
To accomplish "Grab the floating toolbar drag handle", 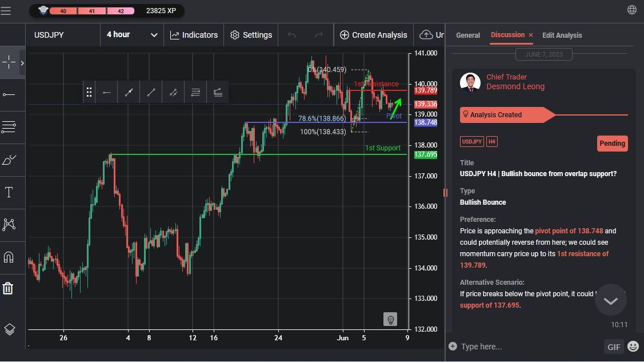I will click(x=89, y=93).
